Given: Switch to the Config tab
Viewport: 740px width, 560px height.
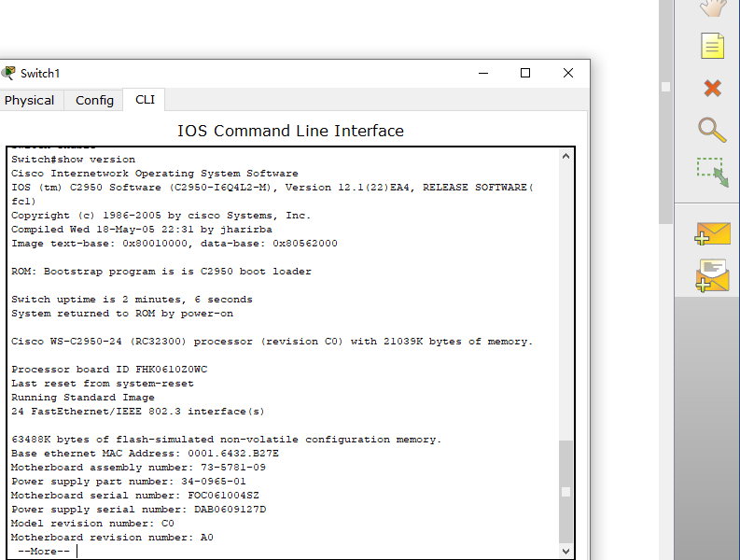Looking at the screenshot, I should [94, 100].
